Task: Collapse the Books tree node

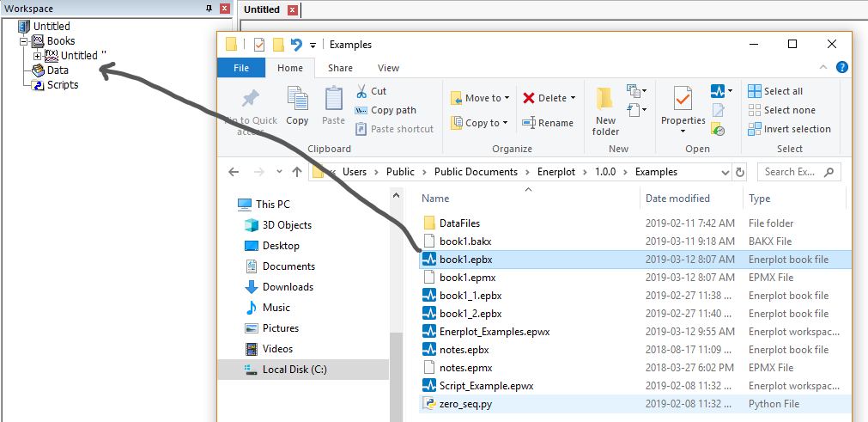Action: 24,41
